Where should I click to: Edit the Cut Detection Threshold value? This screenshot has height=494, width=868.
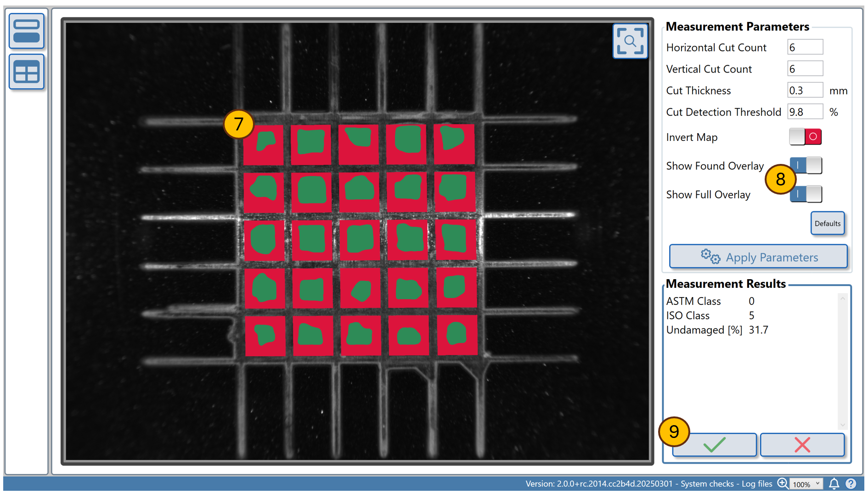[x=805, y=112]
